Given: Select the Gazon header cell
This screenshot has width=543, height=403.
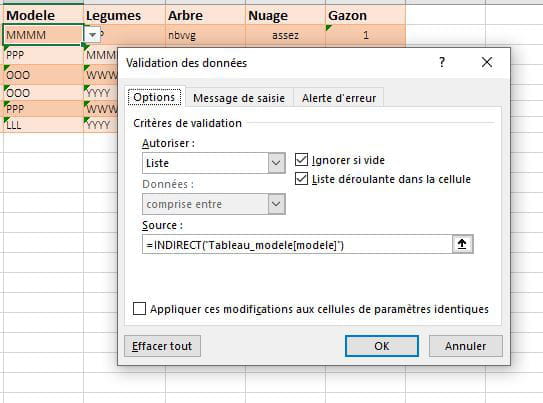Looking at the screenshot, I should pyautogui.click(x=365, y=16).
